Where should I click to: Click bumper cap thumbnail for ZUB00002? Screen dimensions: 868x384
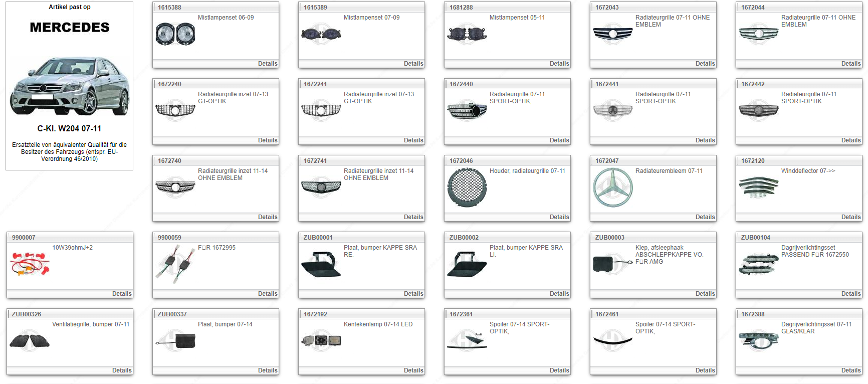point(467,264)
